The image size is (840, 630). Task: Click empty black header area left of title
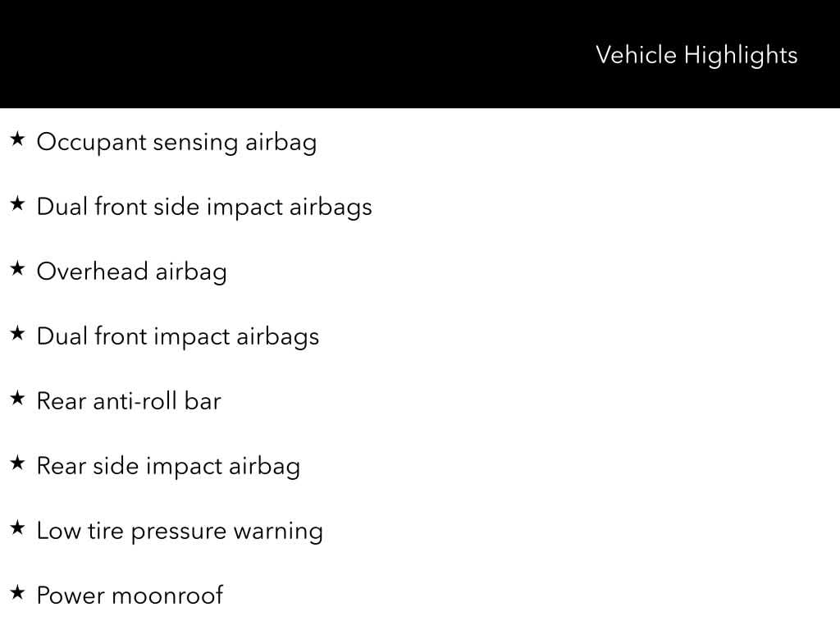(x=246, y=54)
